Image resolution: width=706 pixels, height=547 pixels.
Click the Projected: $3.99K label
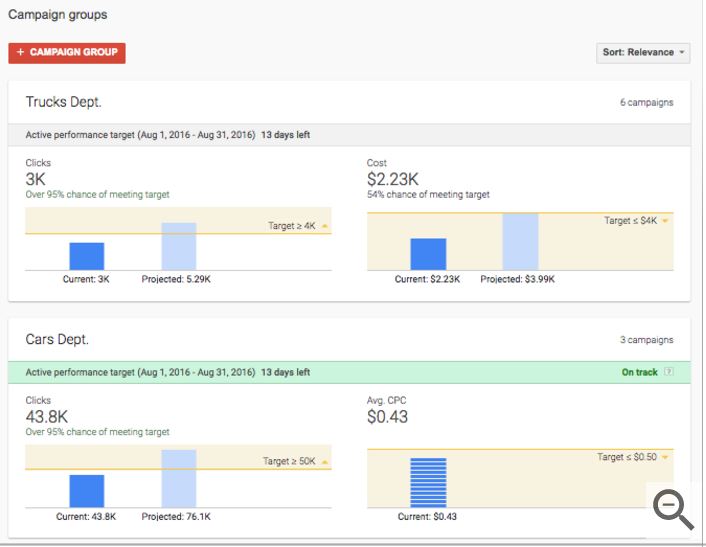[517, 279]
